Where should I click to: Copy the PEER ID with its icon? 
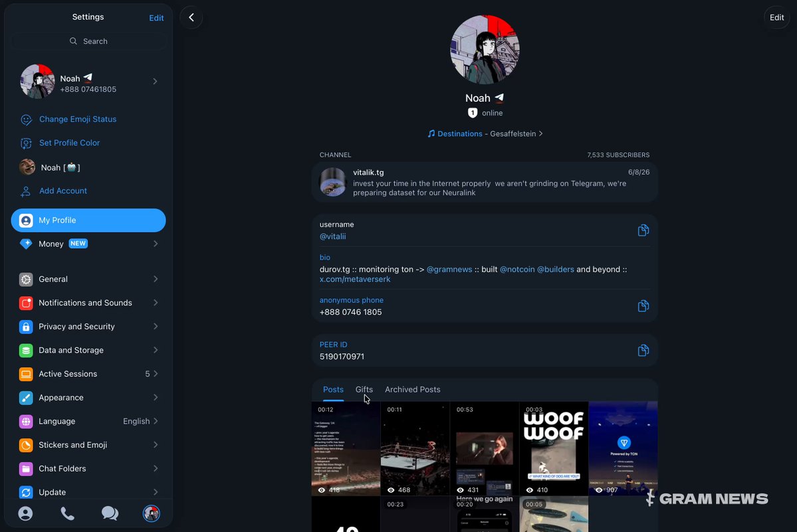(643, 350)
